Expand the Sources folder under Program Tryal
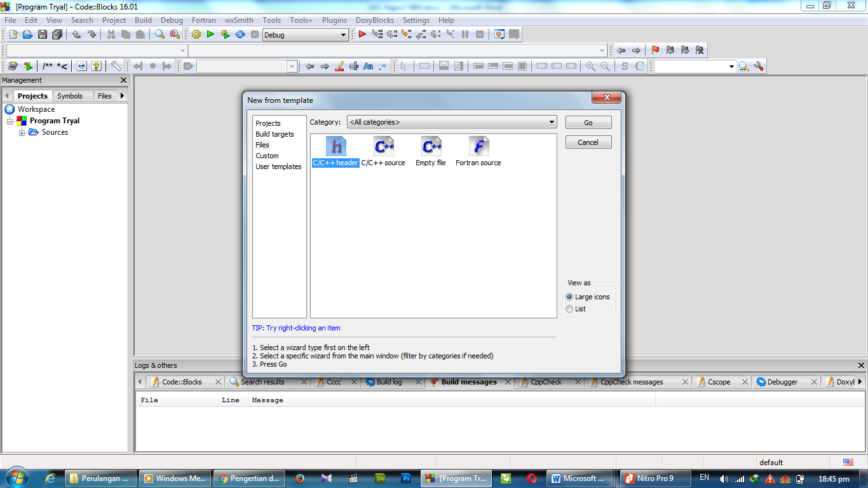This screenshot has height=488, width=868. [x=22, y=132]
